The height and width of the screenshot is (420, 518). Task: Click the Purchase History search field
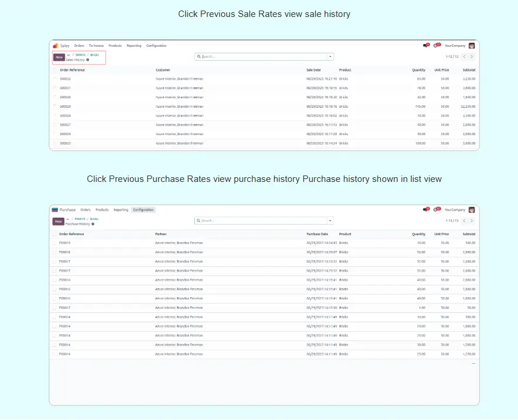pyautogui.click(x=262, y=221)
